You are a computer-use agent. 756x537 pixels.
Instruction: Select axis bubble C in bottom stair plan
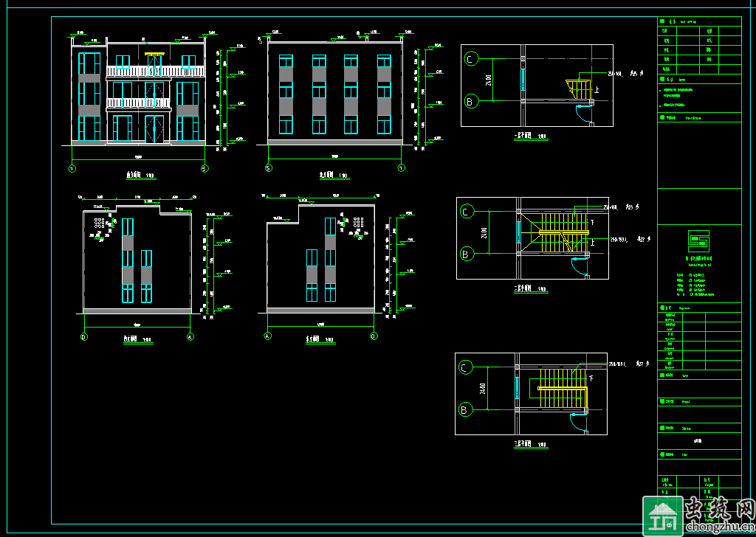[x=466, y=367]
